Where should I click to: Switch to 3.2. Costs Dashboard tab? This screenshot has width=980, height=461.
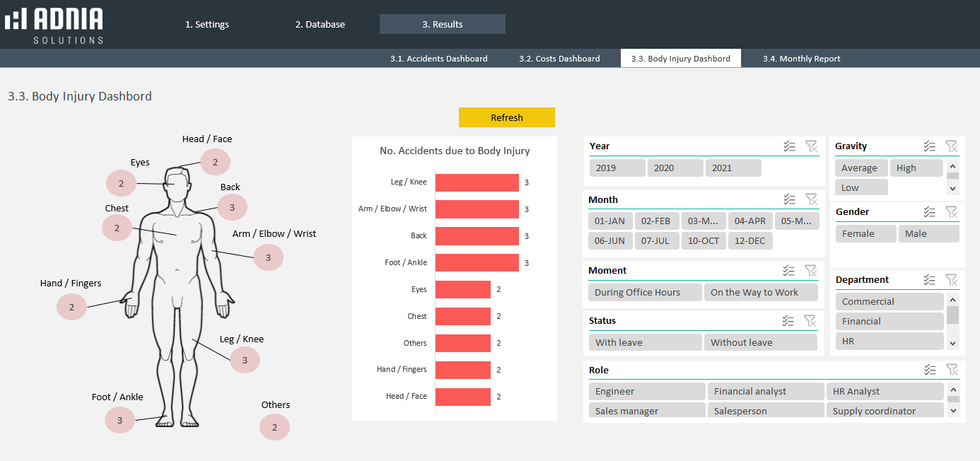pos(559,59)
